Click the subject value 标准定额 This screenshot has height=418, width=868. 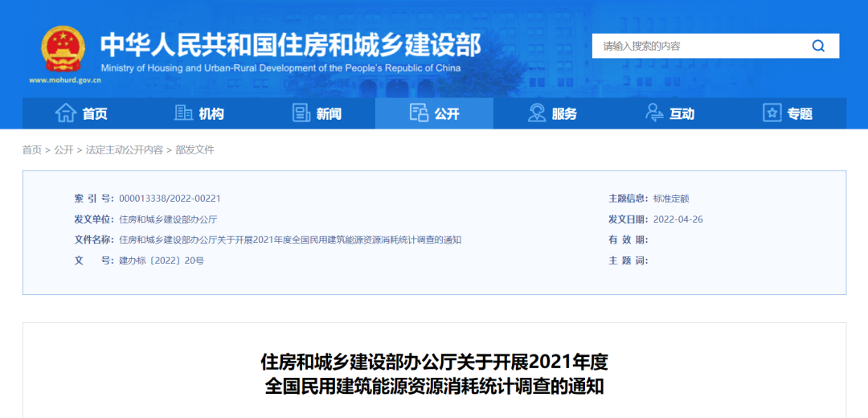[671, 199]
